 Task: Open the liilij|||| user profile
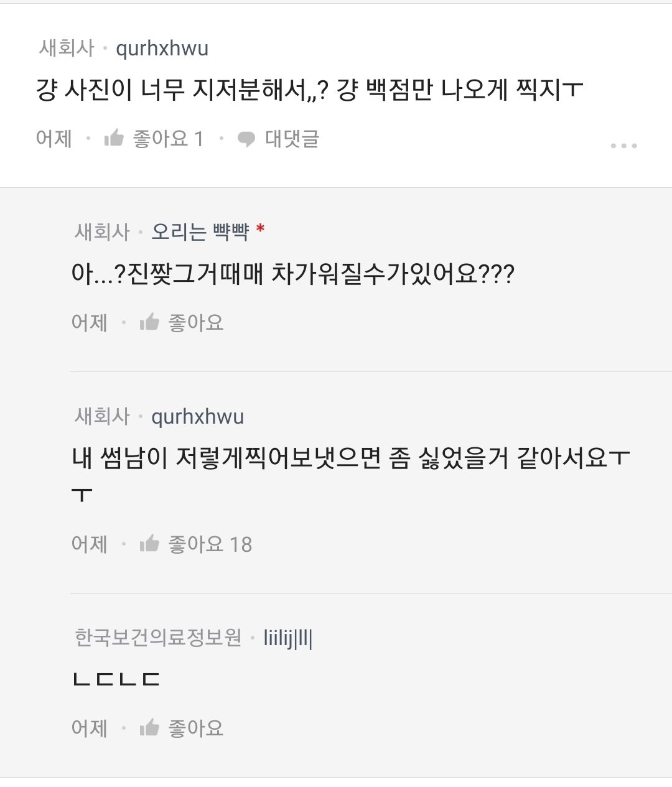[x=288, y=638]
